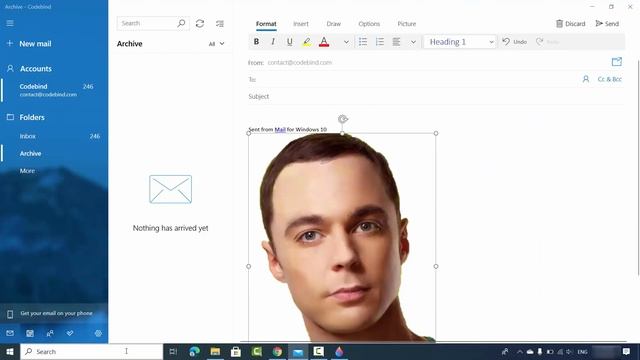Select the Codebind account

point(54,90)
